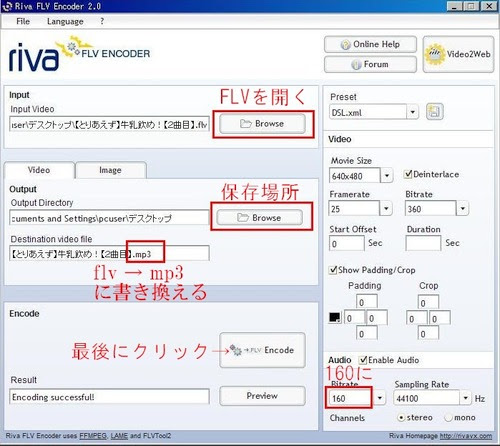Open Online Help
The image size is (500, 446).
point(370,44)
